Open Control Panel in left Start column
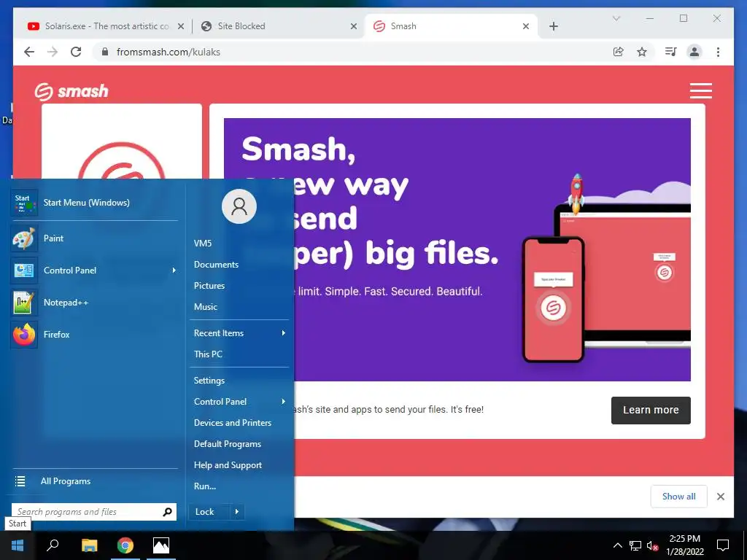This screenshot has width=747, height=560. (x=94, y=270)
